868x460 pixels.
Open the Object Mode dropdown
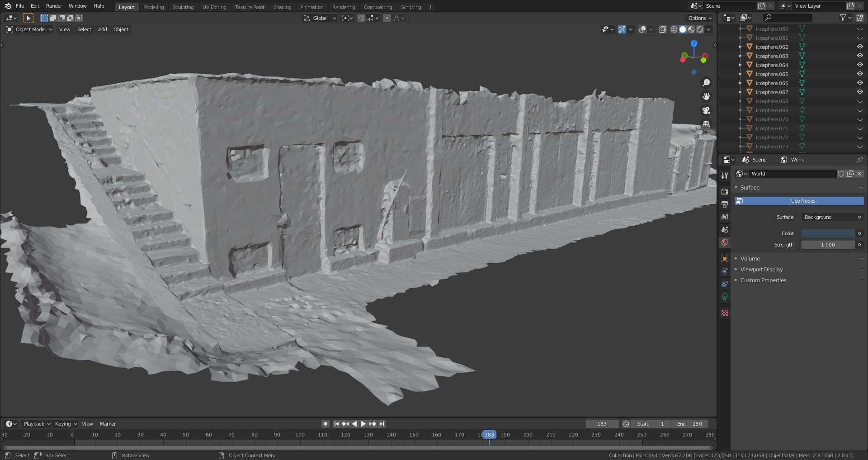[29, 29]
